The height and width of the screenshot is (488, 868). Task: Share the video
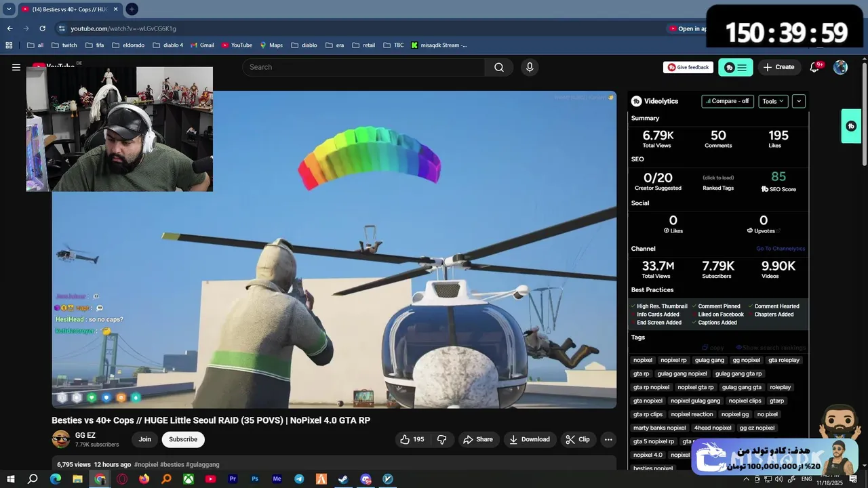pos(478,439)
